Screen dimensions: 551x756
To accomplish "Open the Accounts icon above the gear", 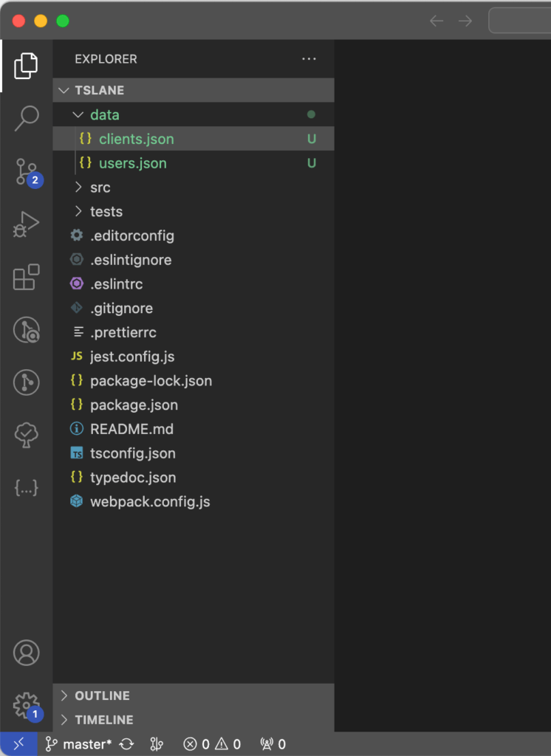I will (26, 653).
